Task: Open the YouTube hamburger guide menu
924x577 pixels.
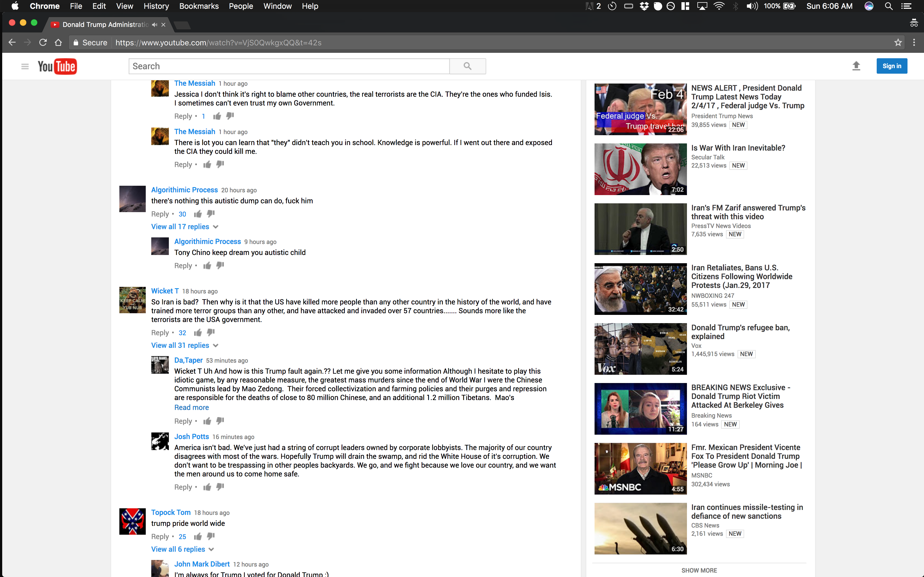Action: click(25, 66)
